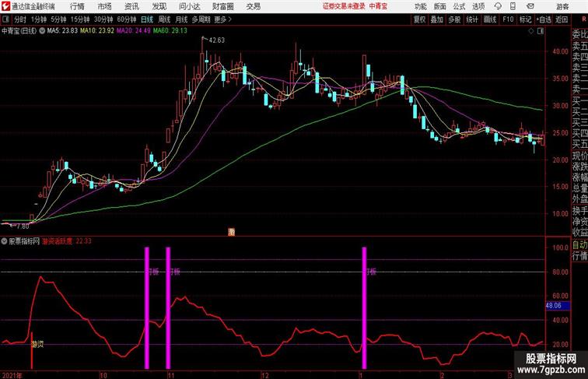
Task: Open the 财富圈 menu
Action: click(222, 6)
